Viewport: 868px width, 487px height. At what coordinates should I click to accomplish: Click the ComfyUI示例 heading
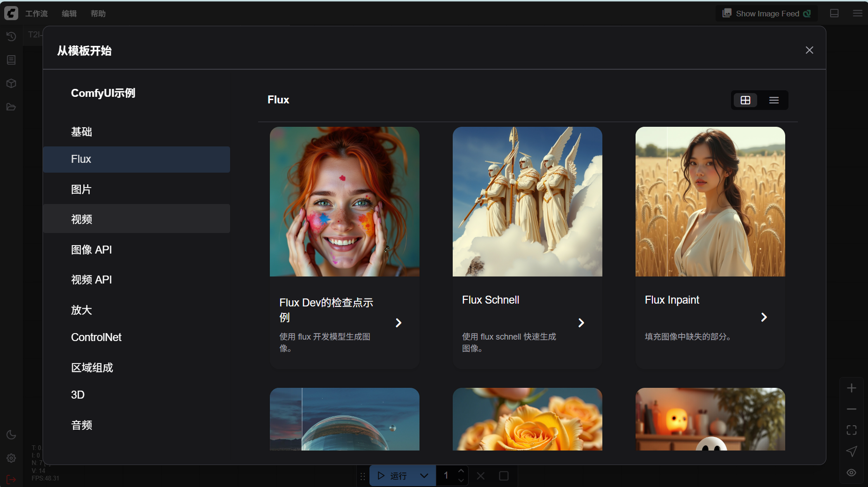(103, 93)
